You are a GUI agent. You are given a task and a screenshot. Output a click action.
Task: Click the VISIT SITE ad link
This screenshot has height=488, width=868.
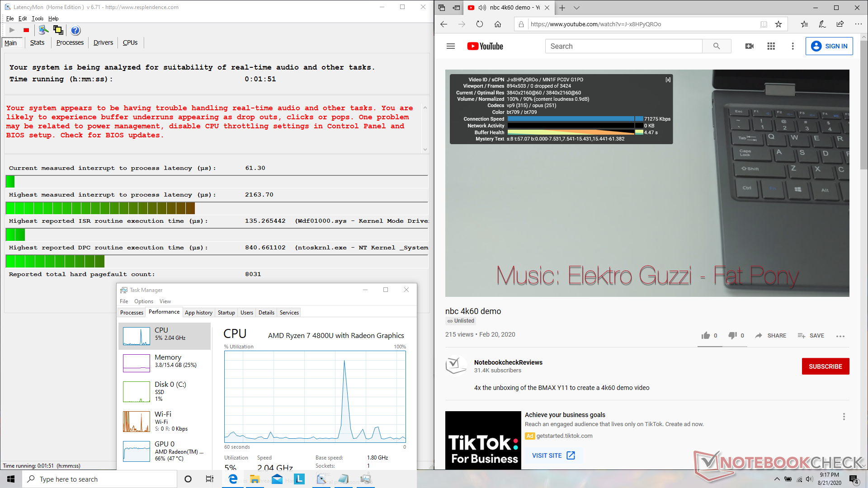553,455
